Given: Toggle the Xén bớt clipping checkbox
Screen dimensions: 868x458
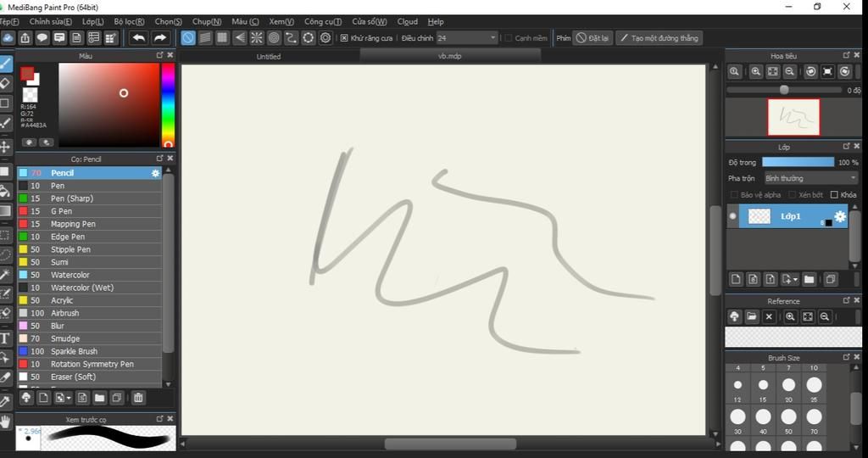Looking at the screenshot, I should click(793, 195).
